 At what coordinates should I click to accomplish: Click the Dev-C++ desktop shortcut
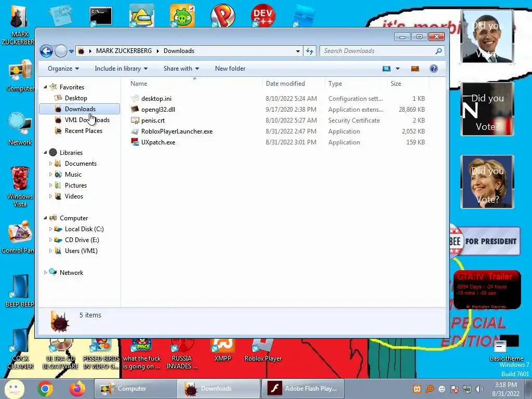[263, 15]
